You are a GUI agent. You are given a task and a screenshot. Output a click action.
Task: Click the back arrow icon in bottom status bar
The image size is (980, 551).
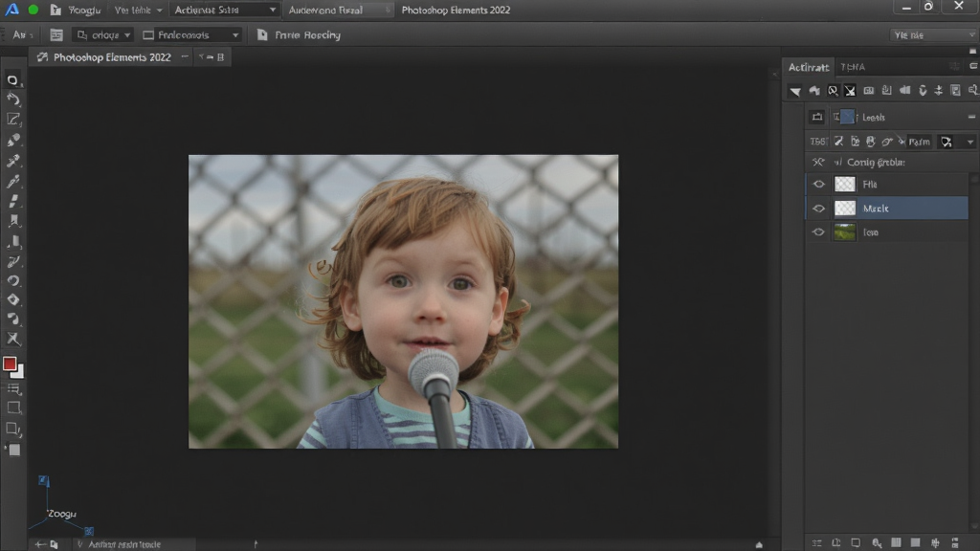(40, 544)
